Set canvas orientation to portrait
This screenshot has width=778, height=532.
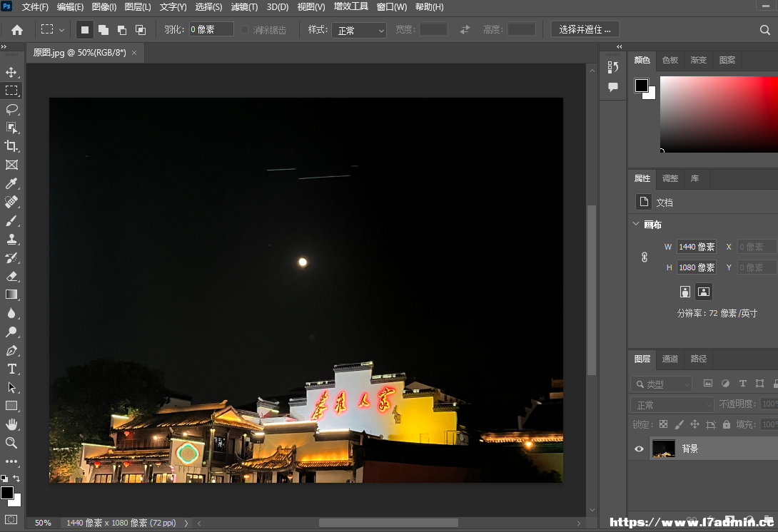click(685, 292)
